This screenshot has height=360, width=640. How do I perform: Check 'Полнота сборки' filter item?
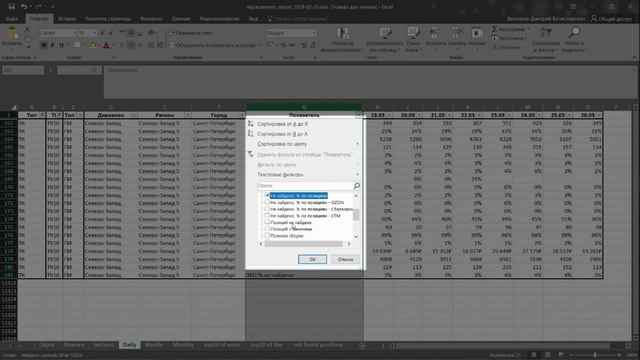tap(267, 236)
